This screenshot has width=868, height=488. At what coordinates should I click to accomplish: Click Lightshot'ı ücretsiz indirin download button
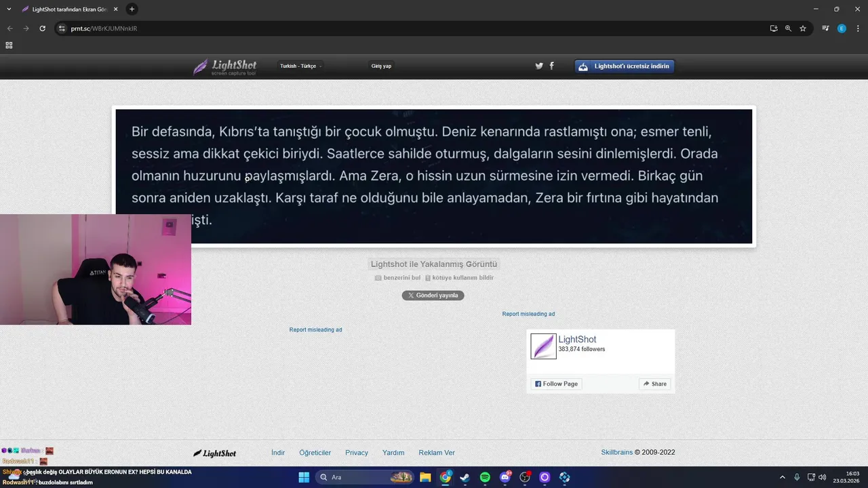pos(625,66)
